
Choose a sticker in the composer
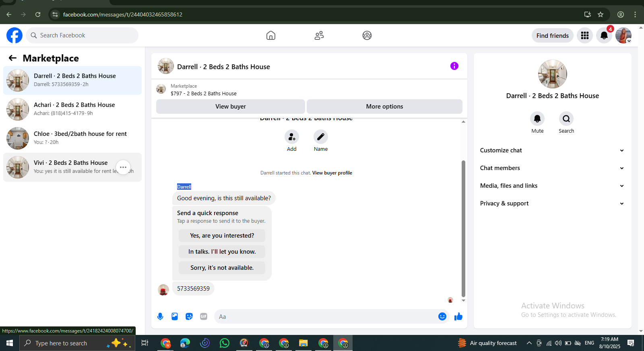[189, 316]
